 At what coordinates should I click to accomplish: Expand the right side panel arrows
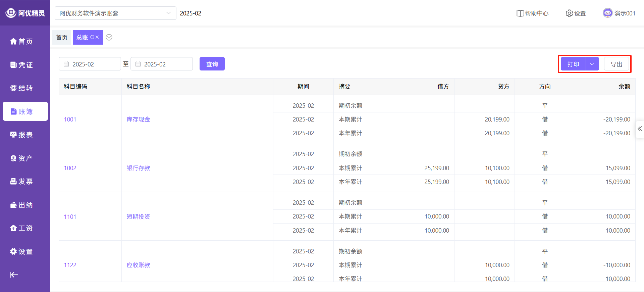coord(640,129)
